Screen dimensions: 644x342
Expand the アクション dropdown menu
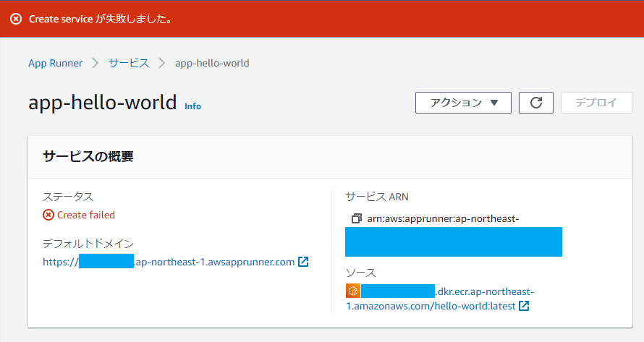coord(463,103)
